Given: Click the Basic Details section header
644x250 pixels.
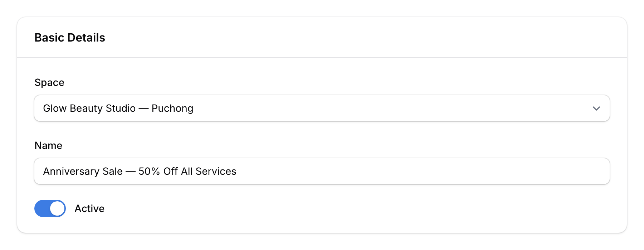Looking at the screenshot, I should (70, 37).
